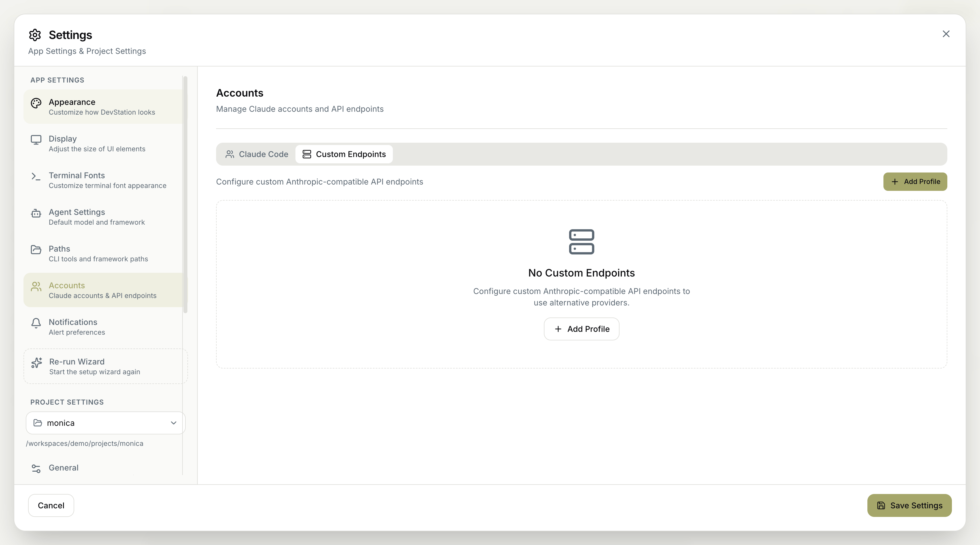Save Settings with the green button
This screenshot has height=545, width=980.
pyautogui.click(x=909, y=505)
